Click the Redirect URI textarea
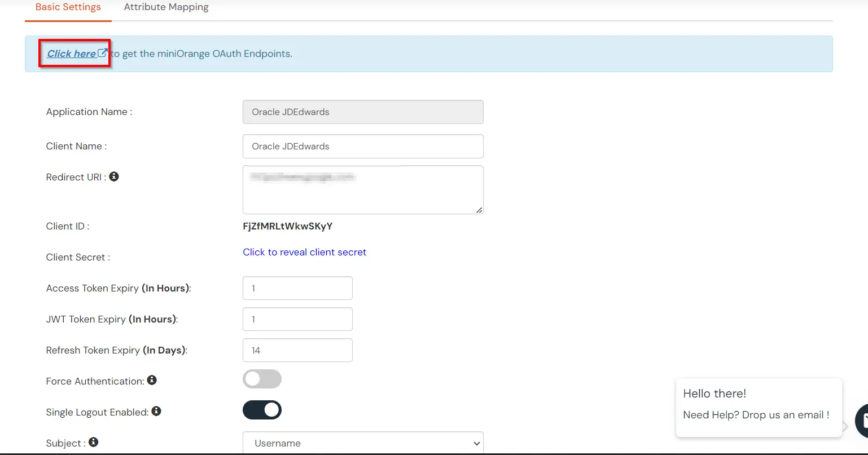The height and width of the screenshot is (455, 868). (x=363, y=189)
